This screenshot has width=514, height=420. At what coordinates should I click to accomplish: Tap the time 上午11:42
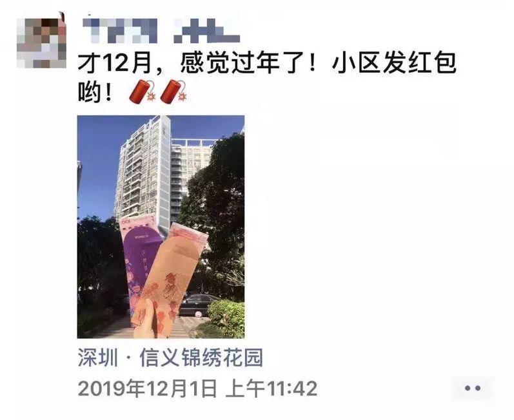[x=272, y=388]
